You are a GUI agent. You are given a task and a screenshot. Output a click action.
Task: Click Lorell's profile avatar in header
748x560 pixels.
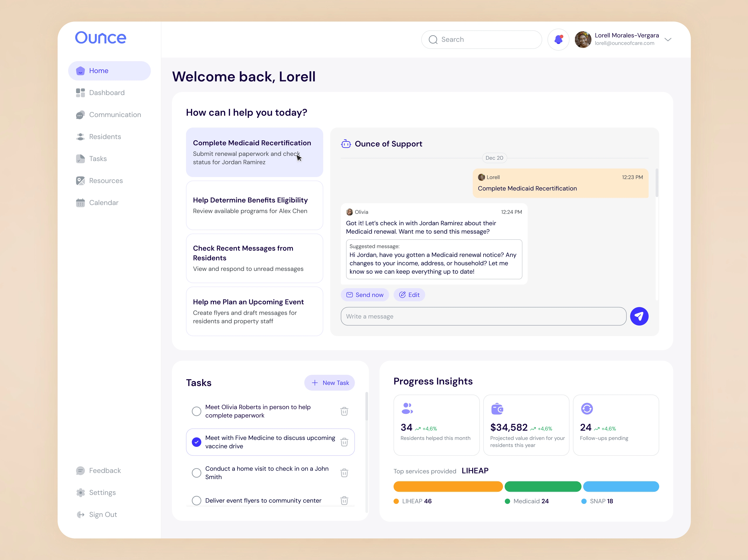[x=583, y=40]
